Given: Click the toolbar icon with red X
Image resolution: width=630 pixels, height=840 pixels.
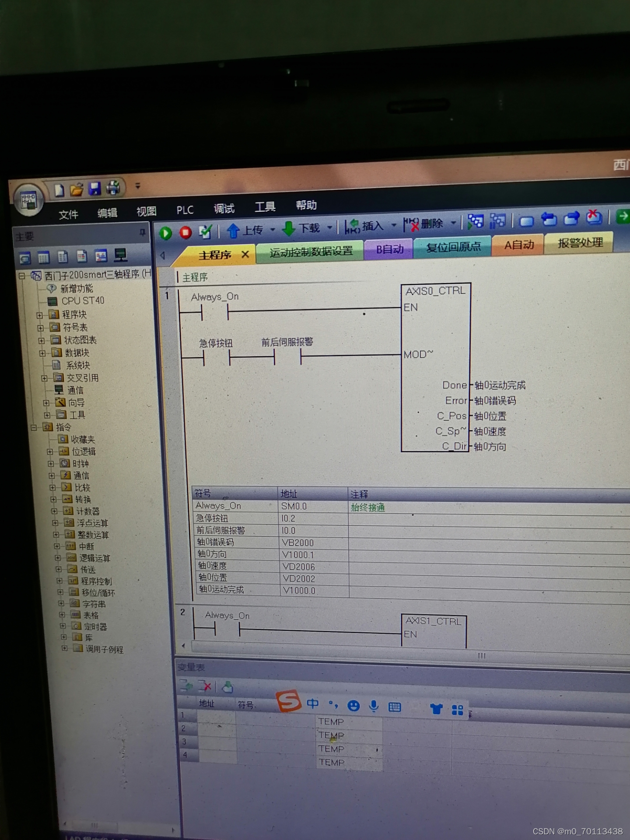Looking at the screenshot, I should pyautogui.click(x=594, y=217).
